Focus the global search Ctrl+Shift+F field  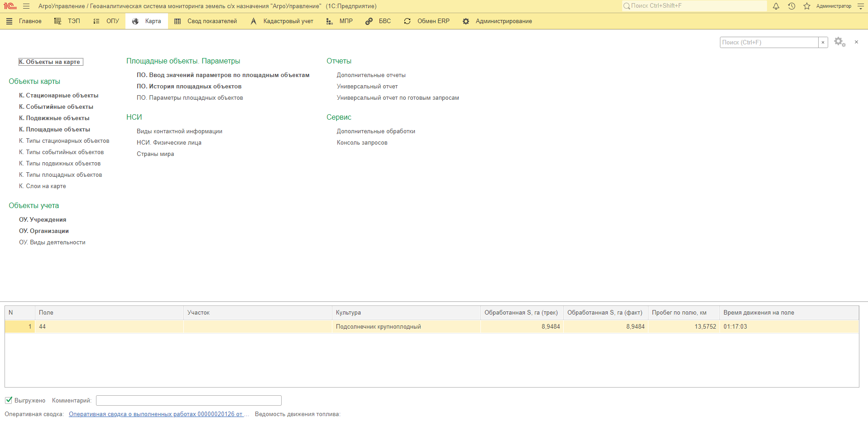pyautogui.click(x=694, y=6)
